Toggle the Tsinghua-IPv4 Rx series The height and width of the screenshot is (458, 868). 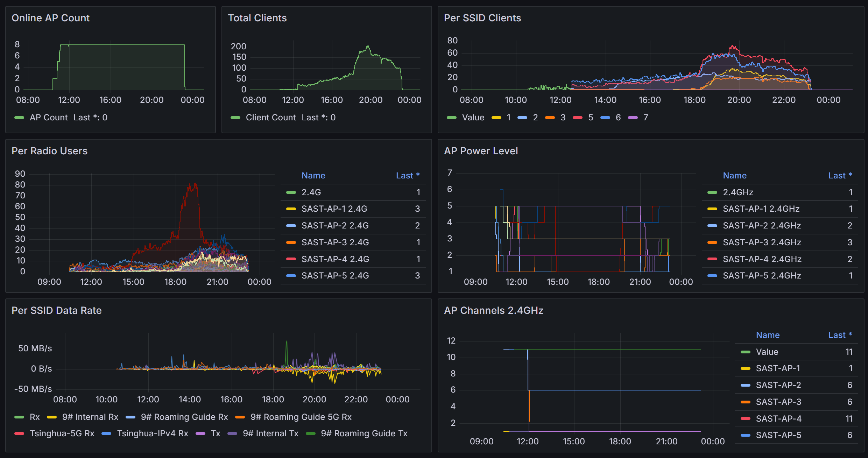point(153,434)
